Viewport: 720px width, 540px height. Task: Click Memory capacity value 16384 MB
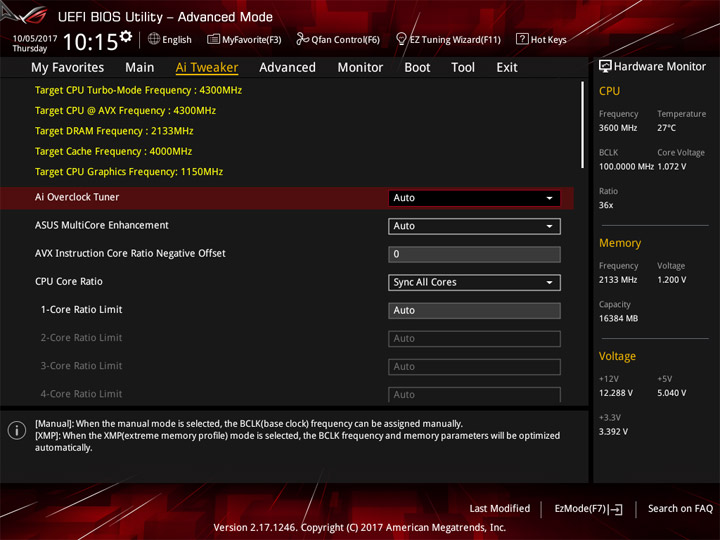click(618, 319)
